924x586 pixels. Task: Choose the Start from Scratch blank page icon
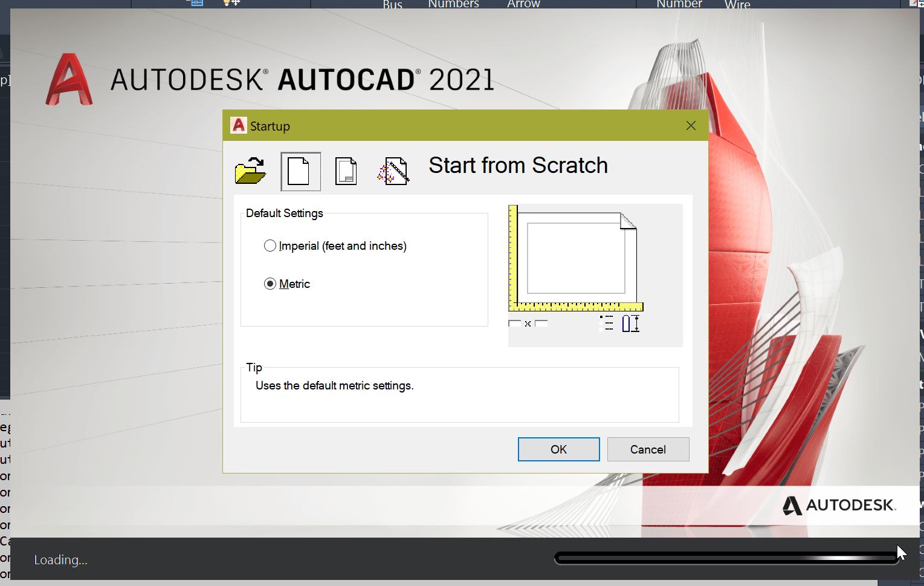[x=300, y=172]
